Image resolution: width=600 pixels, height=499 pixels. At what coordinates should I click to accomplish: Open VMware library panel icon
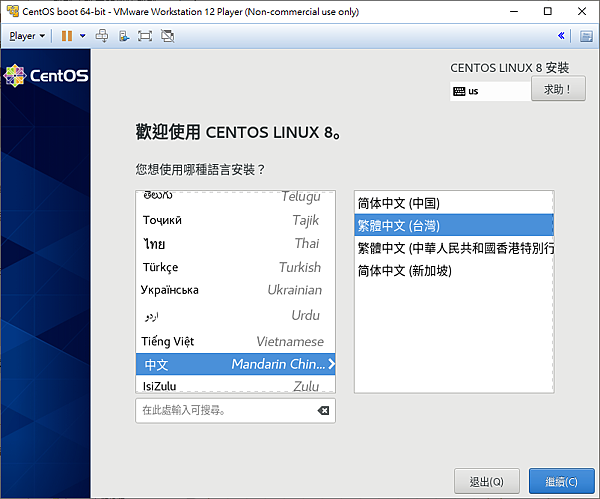point(586,36)
